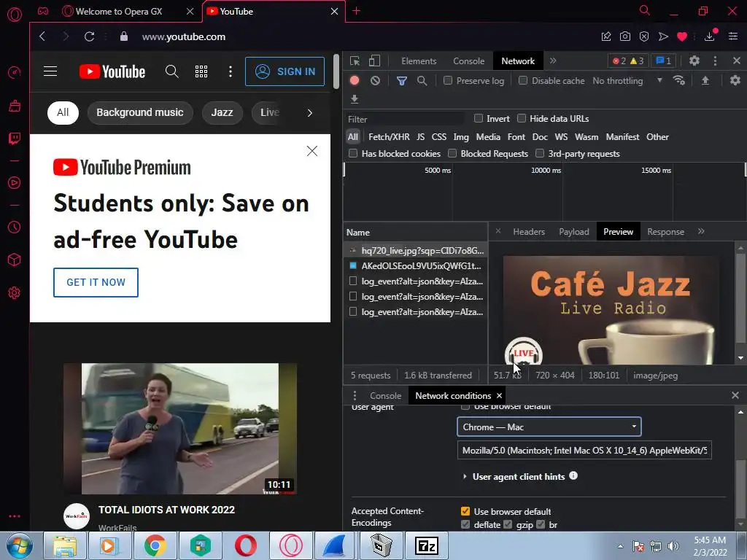Click GET IT NOW button
Viewport: 747px width, 560px height.
(96, 282)
